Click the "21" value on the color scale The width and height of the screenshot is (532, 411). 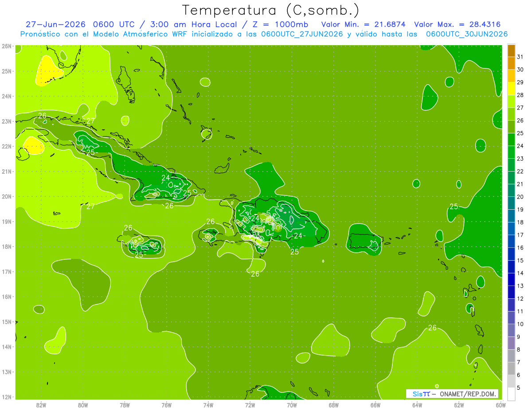pyautogui.click(x=520, y=184)
